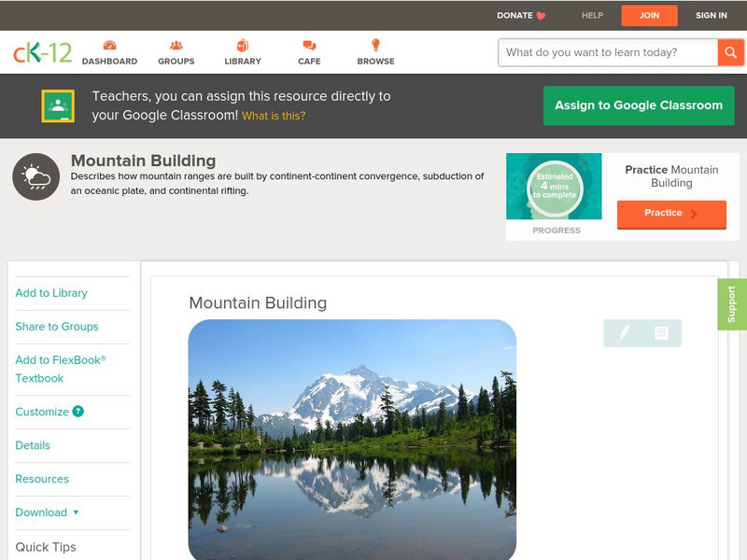Click the search input field
The width and height of the screenshot is (747, 560).
pyautogui.click(x=608, y=52)
